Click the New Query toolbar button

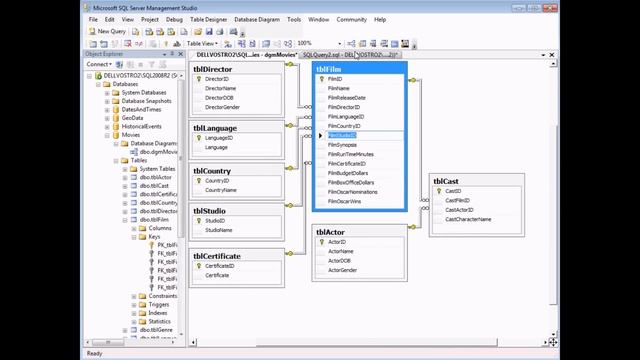pos(107,31)
